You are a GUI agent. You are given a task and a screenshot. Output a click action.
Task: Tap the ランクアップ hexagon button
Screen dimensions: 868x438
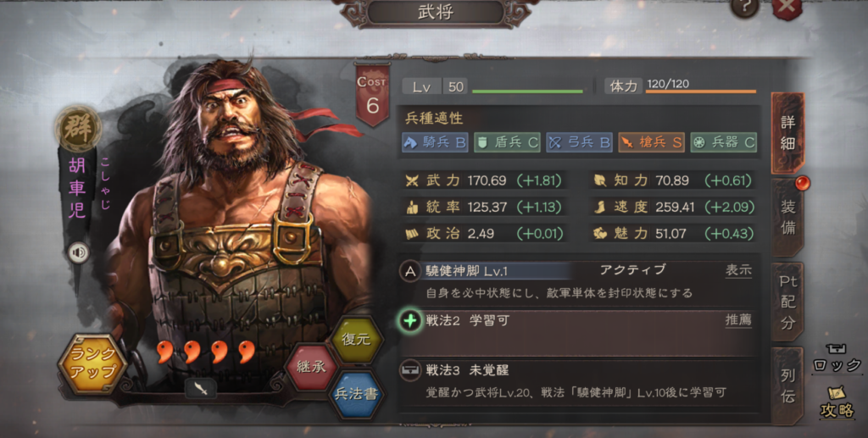click(x=92, y=363)
